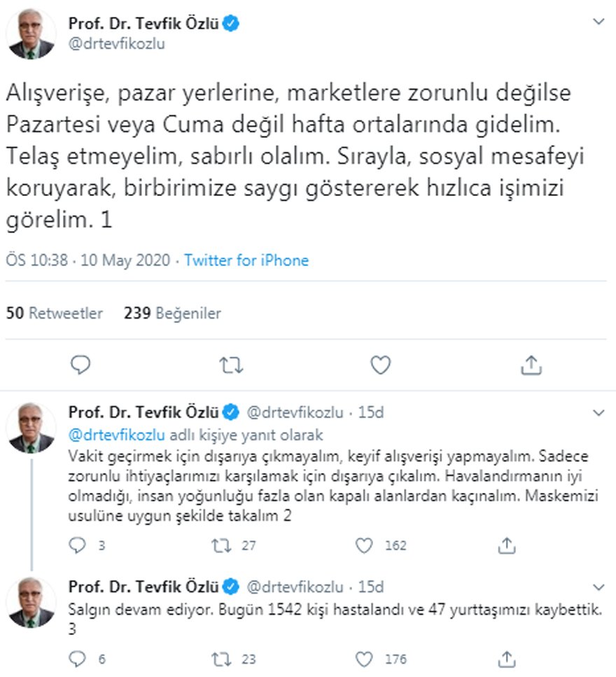Open the Twitter for iPhone link
This screenshot has width=616, height=677.
pyautogui.click(x=246, y=261)
